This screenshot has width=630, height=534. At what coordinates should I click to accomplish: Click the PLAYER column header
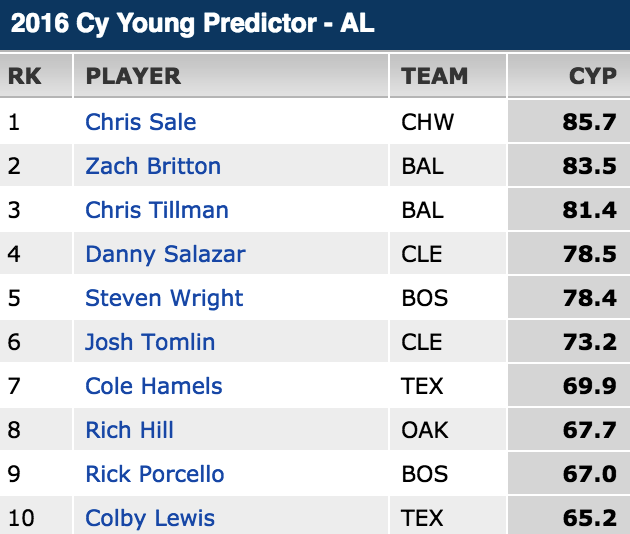133,76
